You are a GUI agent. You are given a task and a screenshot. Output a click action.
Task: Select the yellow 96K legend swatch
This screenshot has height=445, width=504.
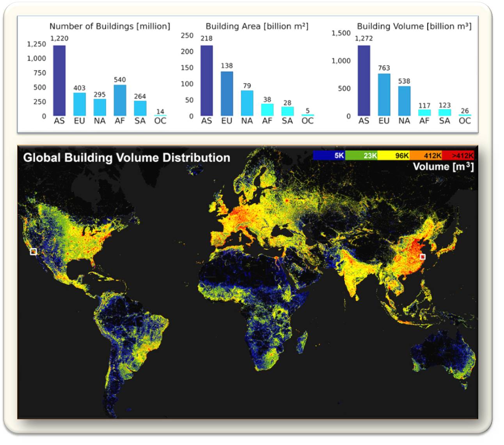394,155
